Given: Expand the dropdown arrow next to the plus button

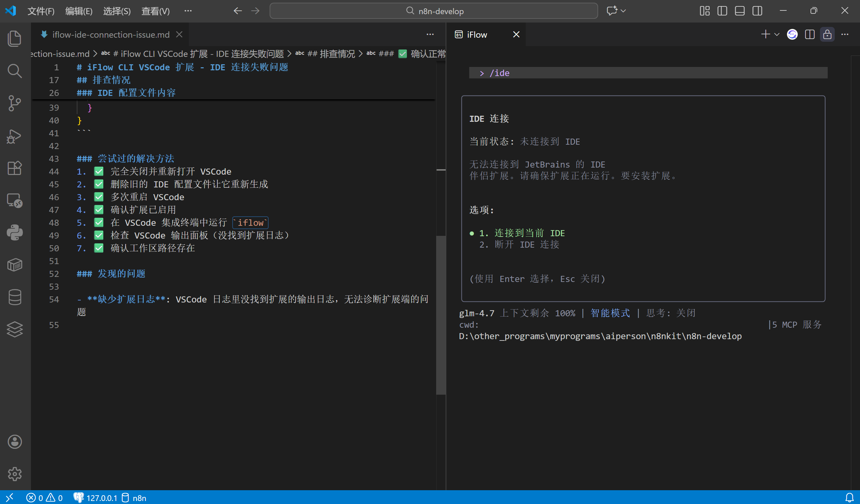Looking at the screenshot, I should tap(777, 34).
